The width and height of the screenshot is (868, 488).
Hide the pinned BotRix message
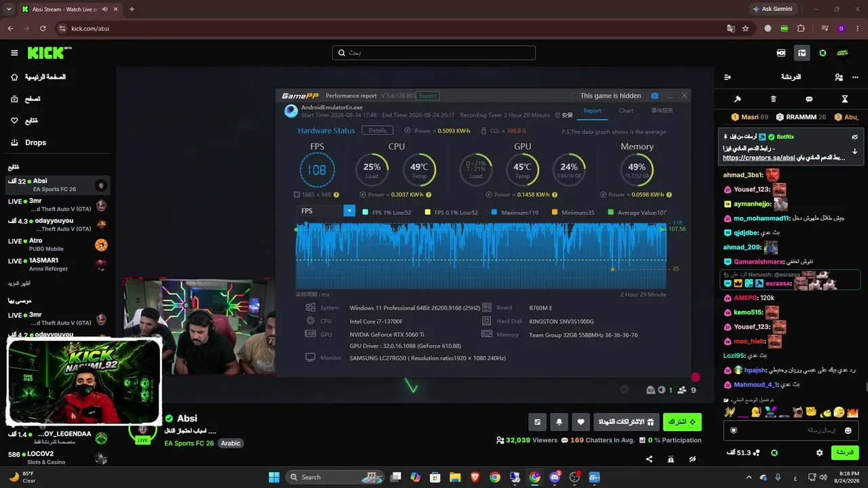pyautogui.click(x=854, y=137)
